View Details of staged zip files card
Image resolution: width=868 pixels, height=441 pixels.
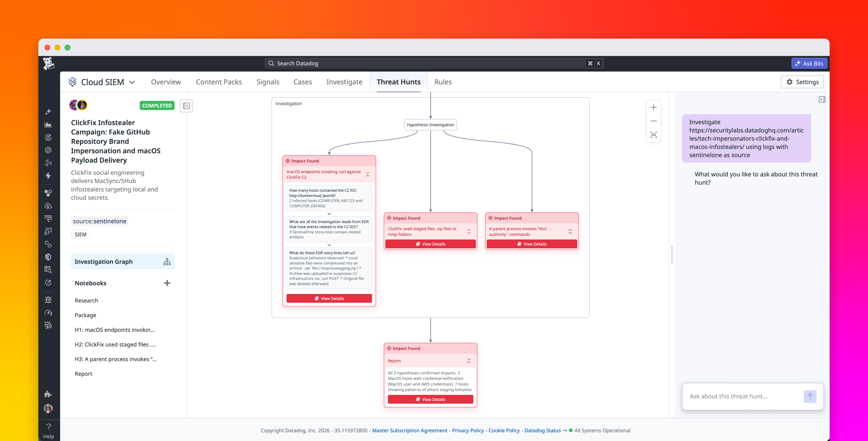tap(430, 244)
